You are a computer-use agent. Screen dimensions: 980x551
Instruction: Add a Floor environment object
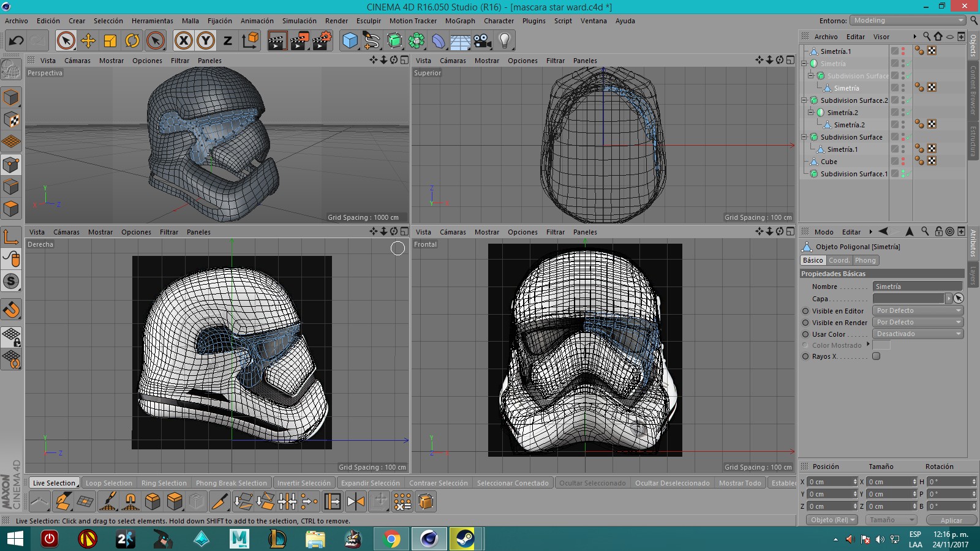[x=461, y=41]
